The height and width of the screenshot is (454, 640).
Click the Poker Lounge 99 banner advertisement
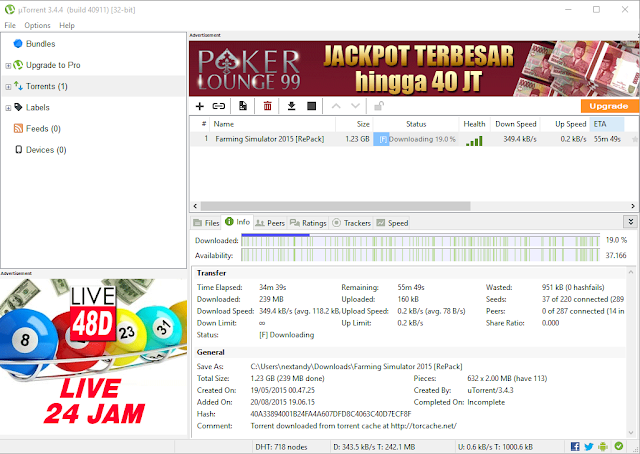click(x=414, y=68)
